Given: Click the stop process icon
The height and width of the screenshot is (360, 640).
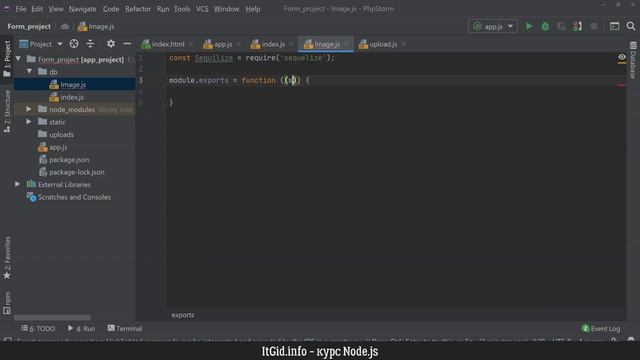Looking at the screenshot, I should (x=594, y=27).
